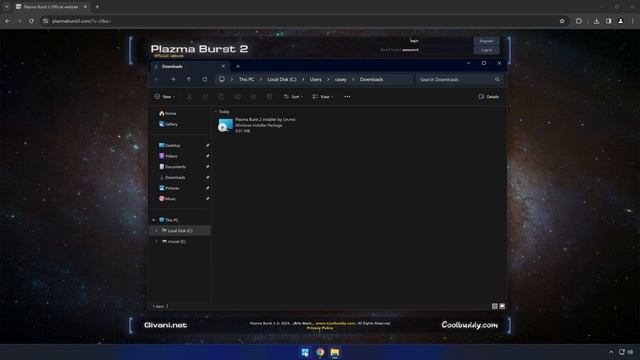
Task: Collapse the Today group header
Action: pos(216,111)
